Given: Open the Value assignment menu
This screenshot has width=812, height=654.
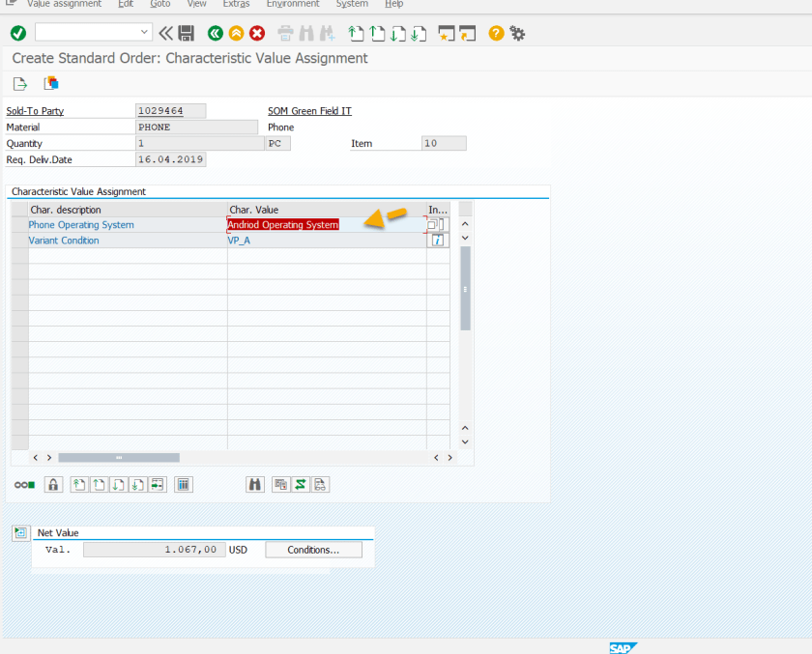Looking at the screenshot, I should tap(64, 4).
